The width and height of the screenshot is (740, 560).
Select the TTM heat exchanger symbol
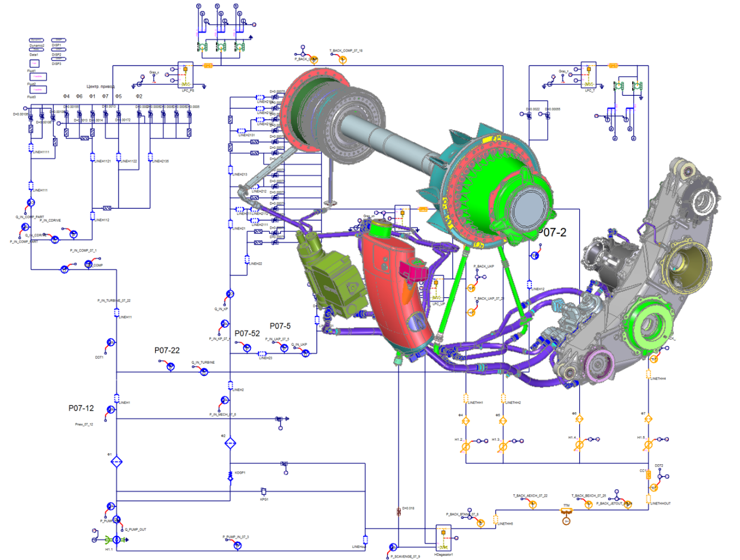click(x=566, y=512)
